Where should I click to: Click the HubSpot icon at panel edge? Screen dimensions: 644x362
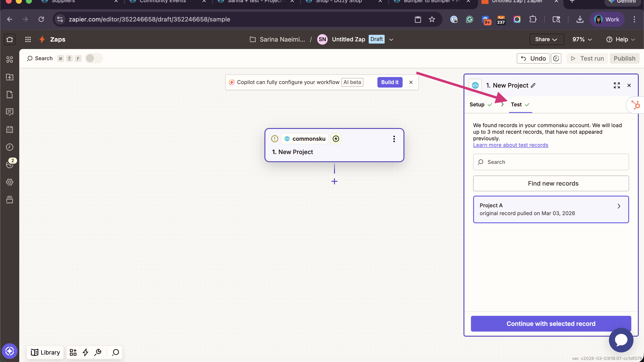(x=635, y=105)
